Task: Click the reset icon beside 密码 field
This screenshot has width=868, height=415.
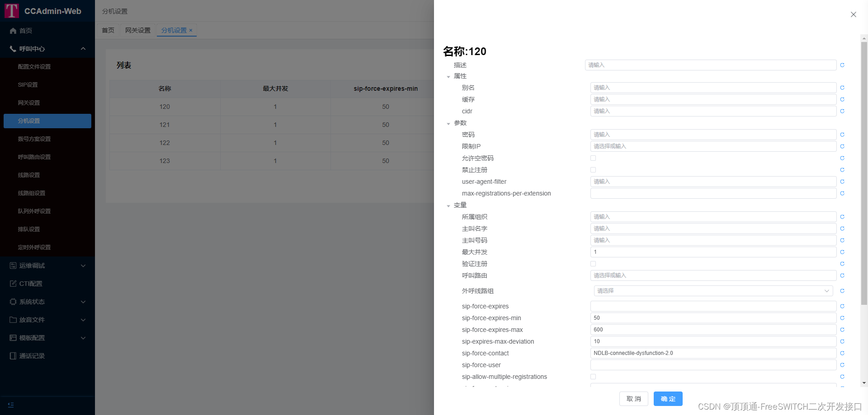Action: 842,135
